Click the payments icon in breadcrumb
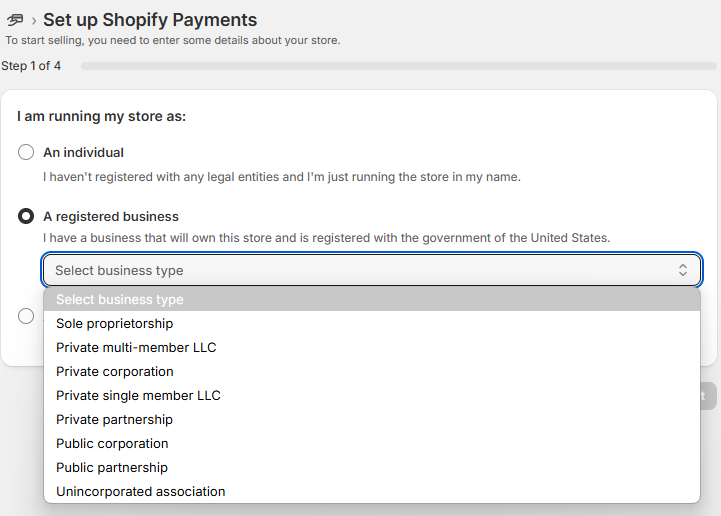This screenshot has width=721, height=516. click(15, 20)
